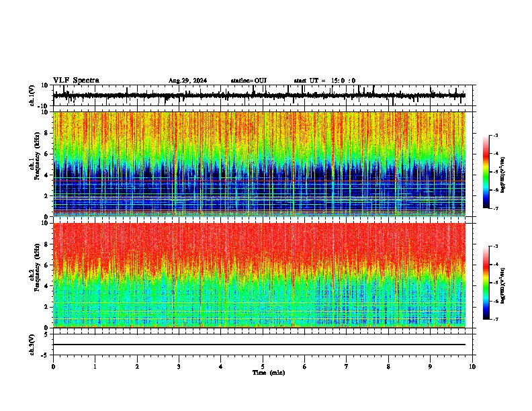Click time axis tick label "4"
Screen dimensions: 532x411
(x=221, y=367)
